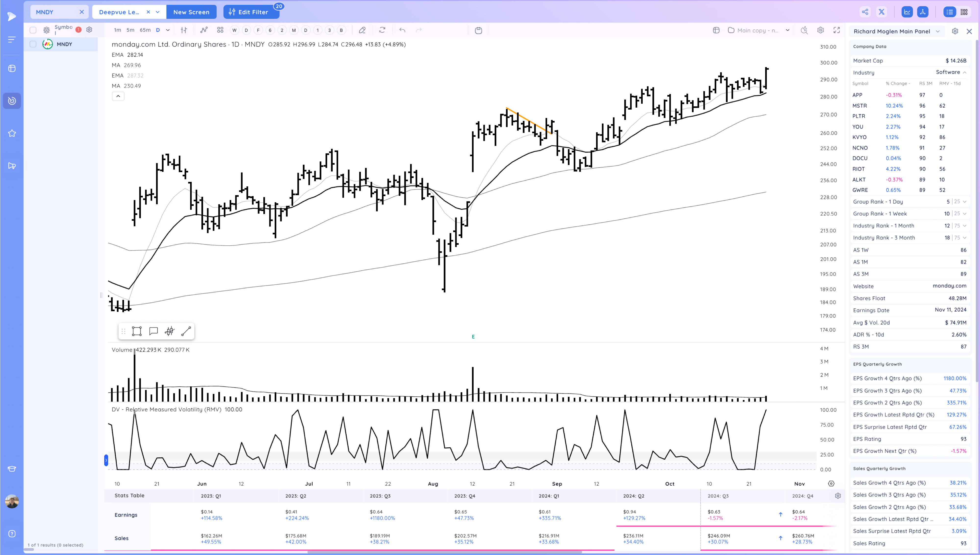Viewport: 980px width, 555px height.
Task: Share chart on X icon
Action: point(881,12)
